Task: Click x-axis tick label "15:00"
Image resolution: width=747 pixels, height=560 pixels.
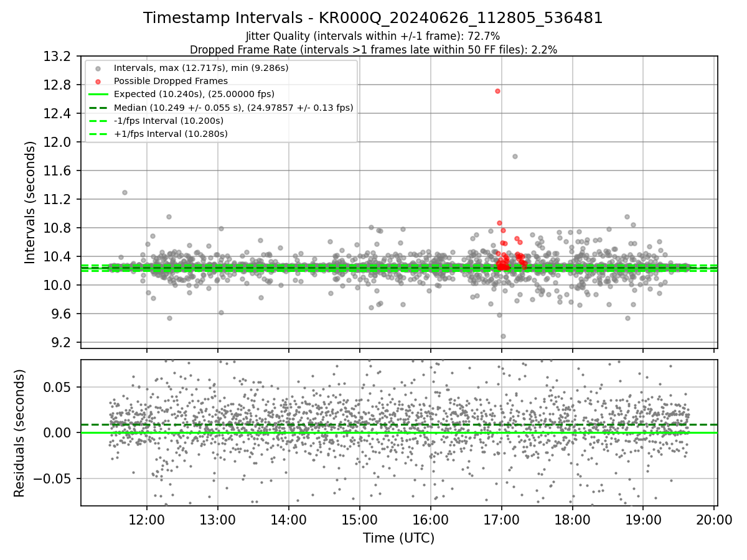Action: tap(360, 519)
